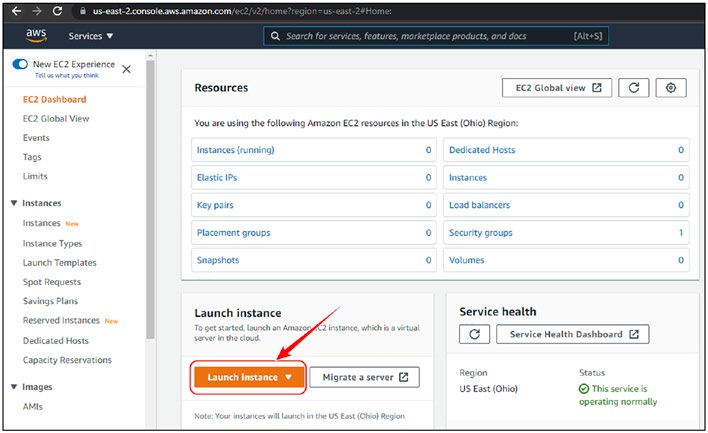
Task: Open Instance Types in sidebar
Action: point(52,244)
